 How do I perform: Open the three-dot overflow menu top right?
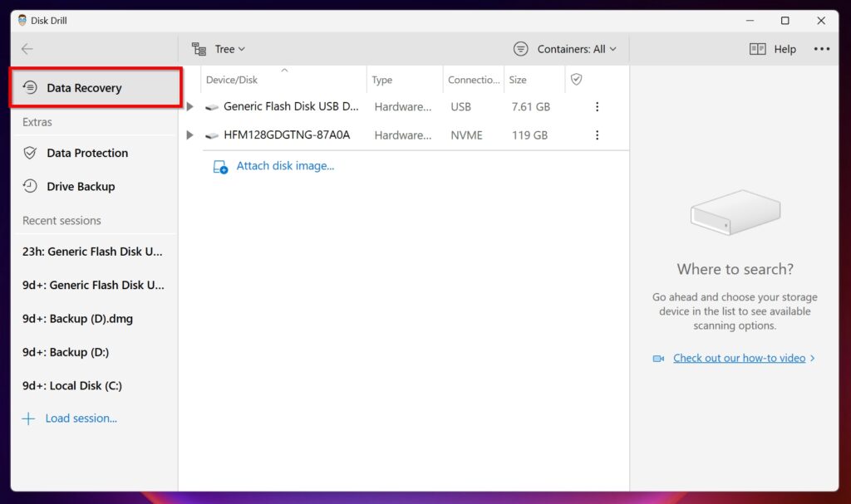(822, 49)
